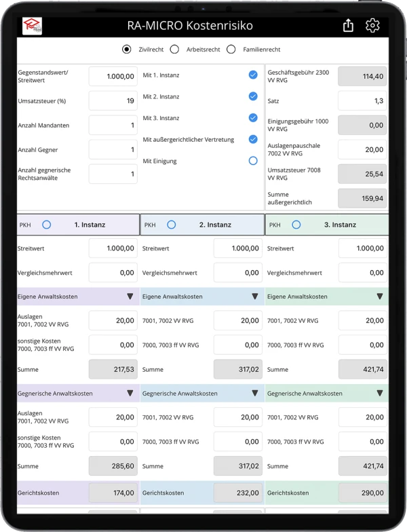Edit Vergleichsmehrwert field in 3. Instanz

click(x=363, y=273)
